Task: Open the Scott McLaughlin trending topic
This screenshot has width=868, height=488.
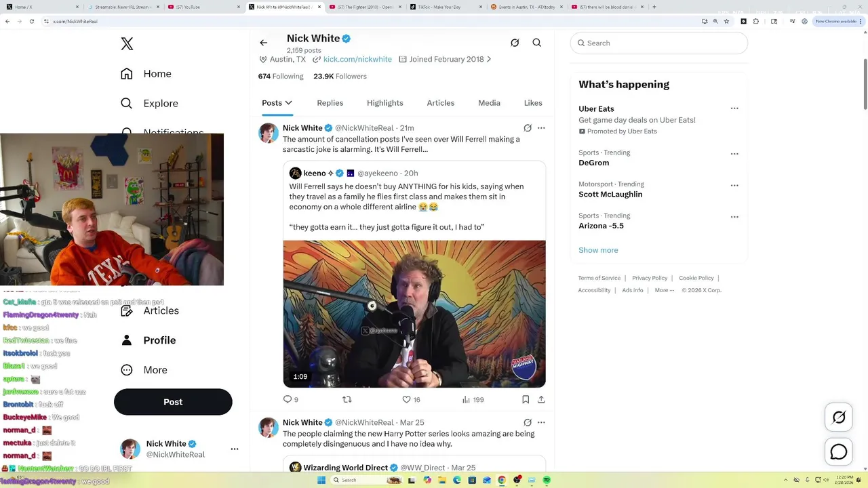Action: (x=658, y=190)
